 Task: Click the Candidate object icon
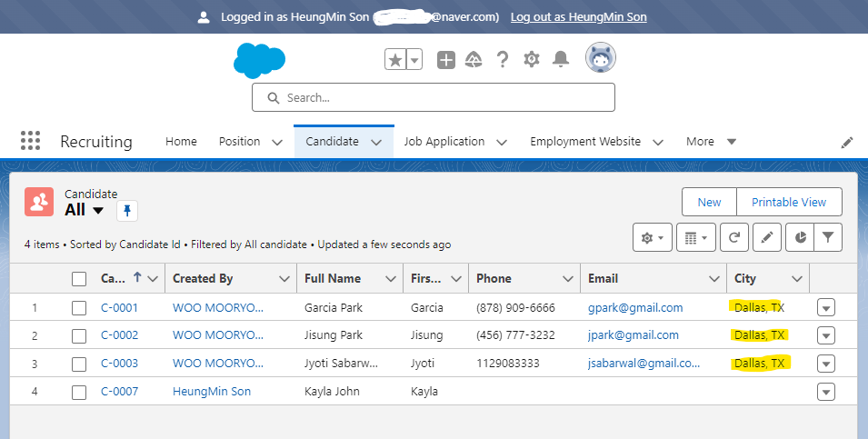point(39,202)
